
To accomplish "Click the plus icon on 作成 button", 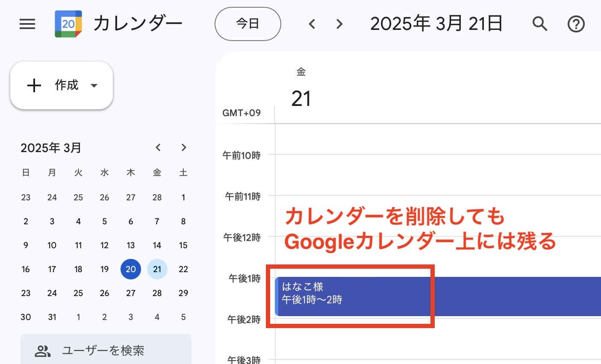I will click(34, 85).
